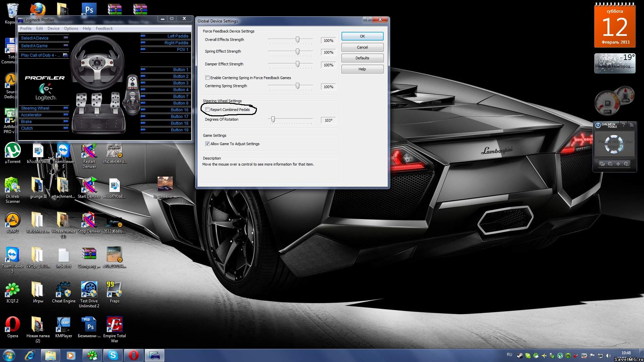Open the index.txt file on desktop

[x=64, y=257]
